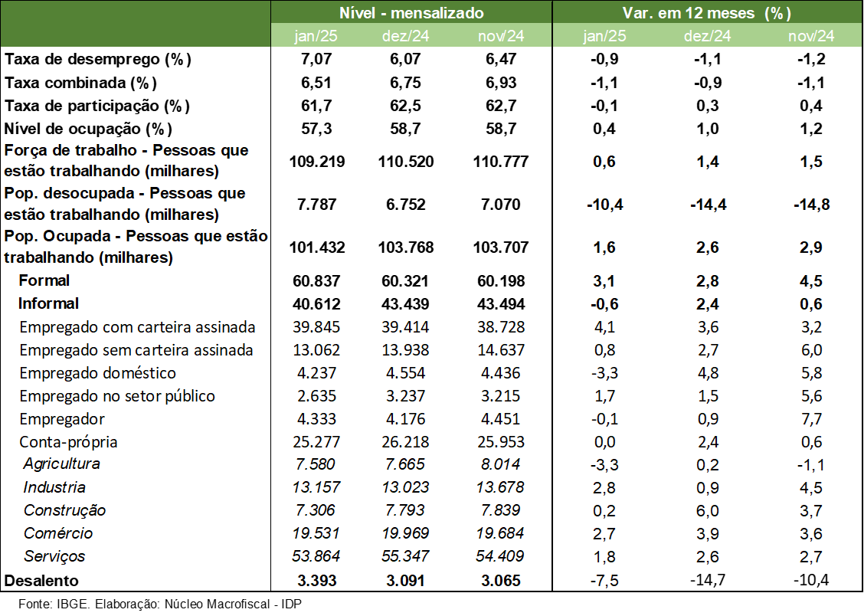The height and width of the screenshot is (616, 864).
Task: Click the unemployed population value 7.787
Action: [x=316, y=205]
